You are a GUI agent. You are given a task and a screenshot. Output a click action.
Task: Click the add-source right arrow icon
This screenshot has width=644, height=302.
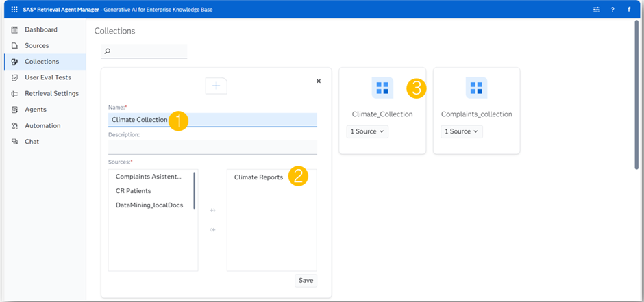(212, 210)
